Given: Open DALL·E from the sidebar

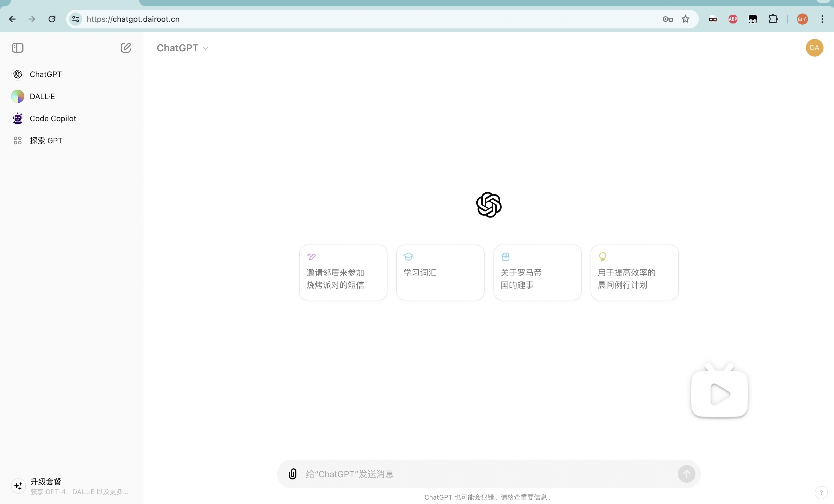Looking at the screenshot, I should click(x=42, y=97).
